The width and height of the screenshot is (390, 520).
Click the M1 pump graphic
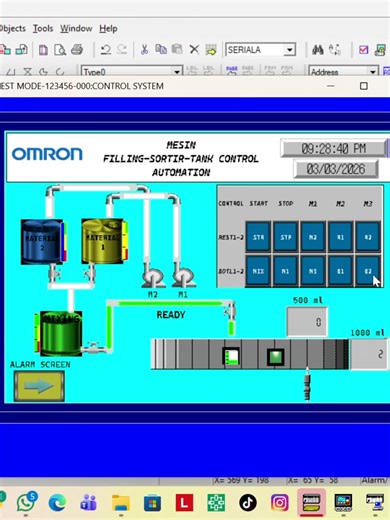184,276
